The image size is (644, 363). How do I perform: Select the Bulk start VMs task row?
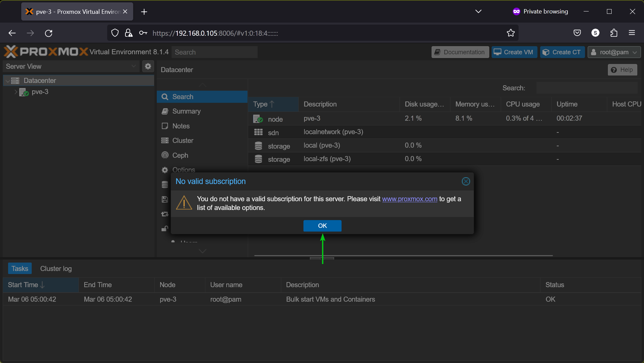pyautogui.click(x=322, y=299)
